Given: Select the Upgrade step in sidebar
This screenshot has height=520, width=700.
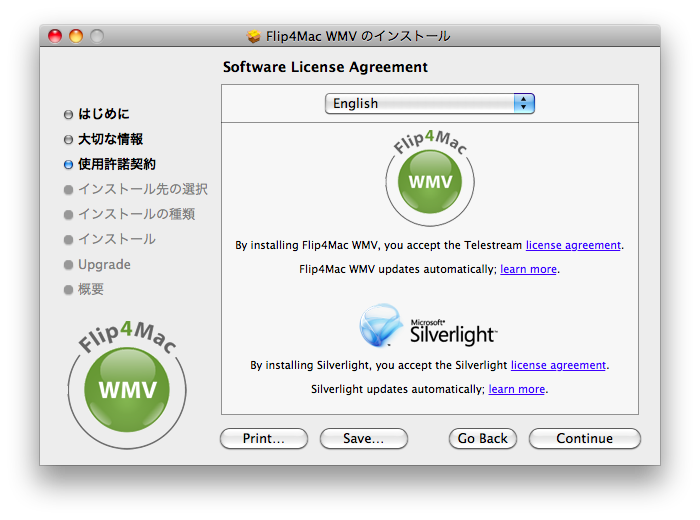Looking at the screenshot, I should [104, 265].
